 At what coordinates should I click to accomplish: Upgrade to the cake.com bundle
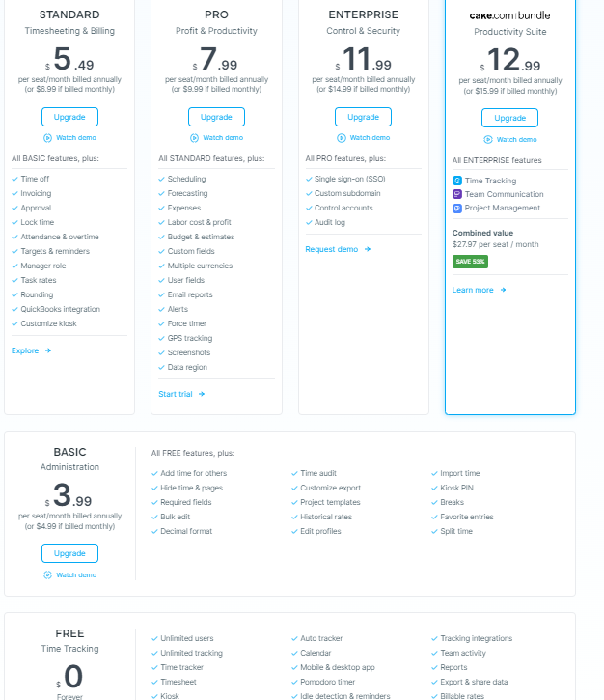pos(509,118)
